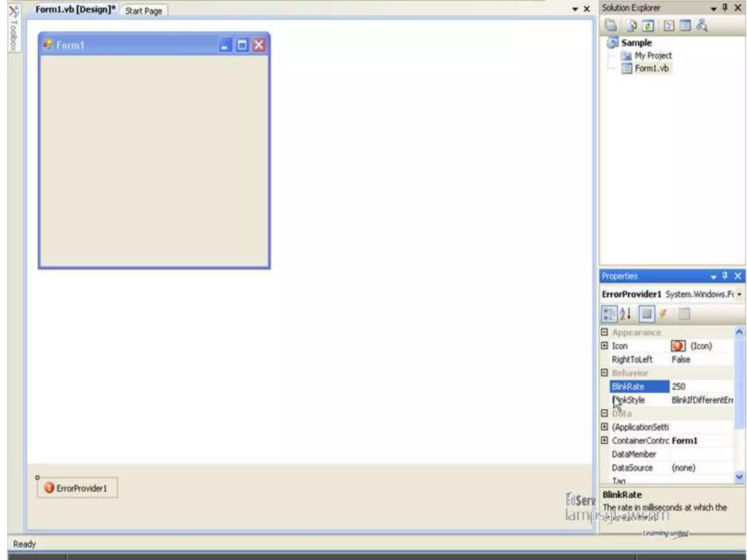Close the Solution Explorer panel
This screenshot has height=560, width=747.
(x=738, y=8)
